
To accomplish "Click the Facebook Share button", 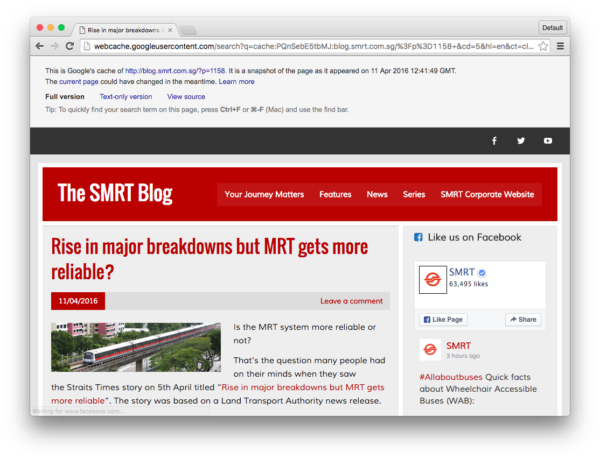I will [x=523, y=319].
